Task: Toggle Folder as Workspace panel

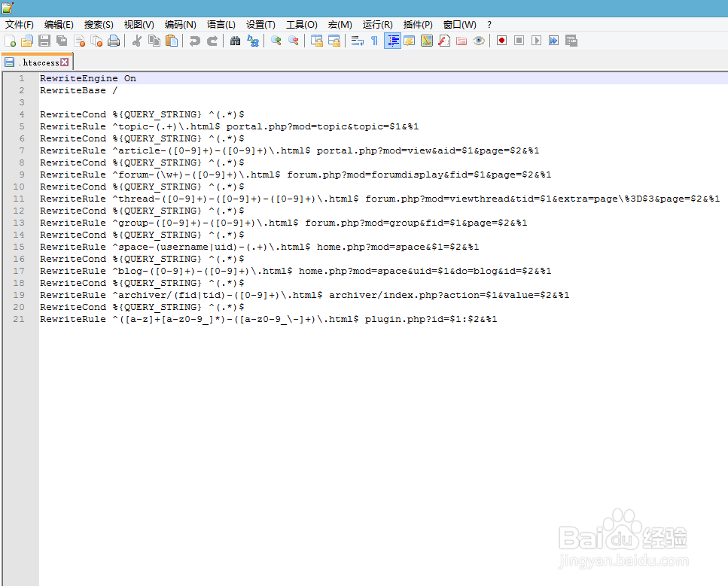Action: [x=461, y=41]
